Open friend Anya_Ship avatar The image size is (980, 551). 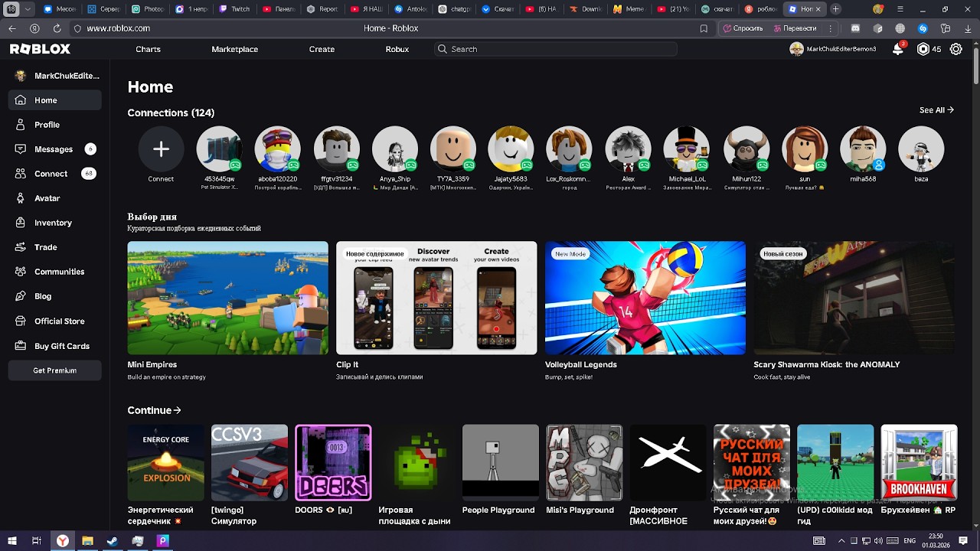point(395,149)
